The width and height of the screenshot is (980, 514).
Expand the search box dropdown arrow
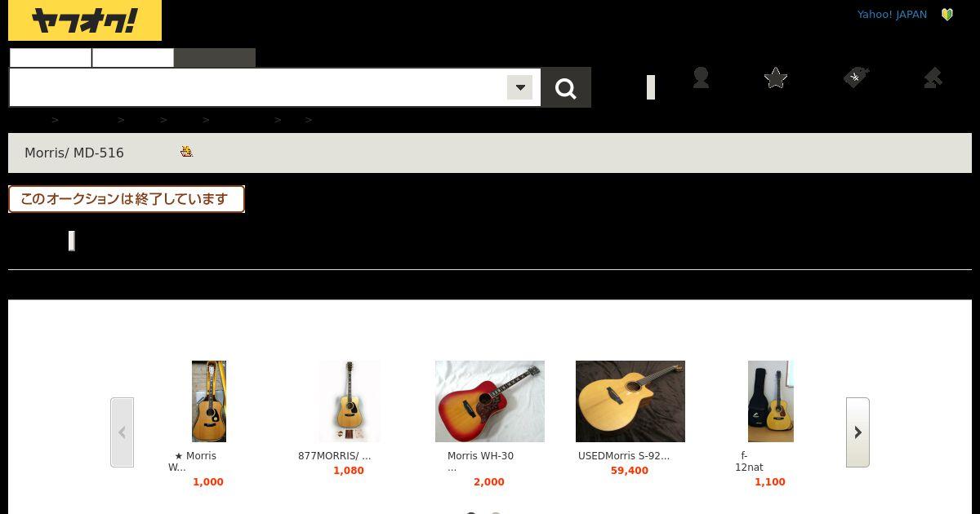[519, 87]
